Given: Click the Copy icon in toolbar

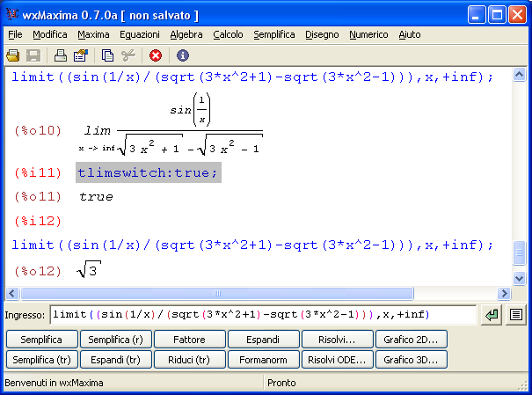Looking at the screenshot, I should [107, 55].
